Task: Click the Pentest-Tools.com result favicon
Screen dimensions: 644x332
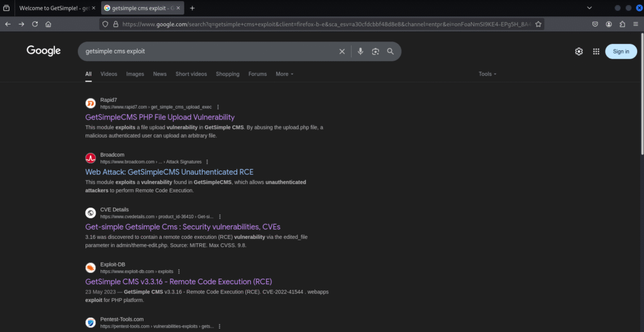Action: pyautogui.click(x=91, y=323)
